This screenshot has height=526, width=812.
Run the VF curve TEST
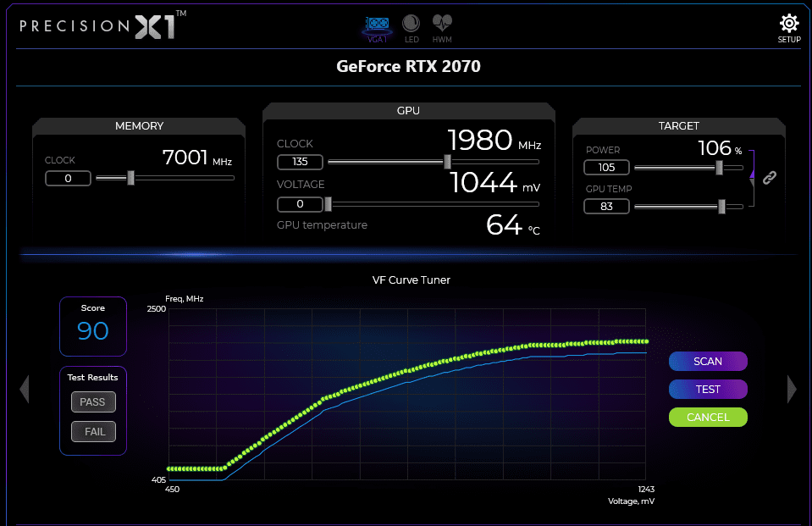[708, 389]
